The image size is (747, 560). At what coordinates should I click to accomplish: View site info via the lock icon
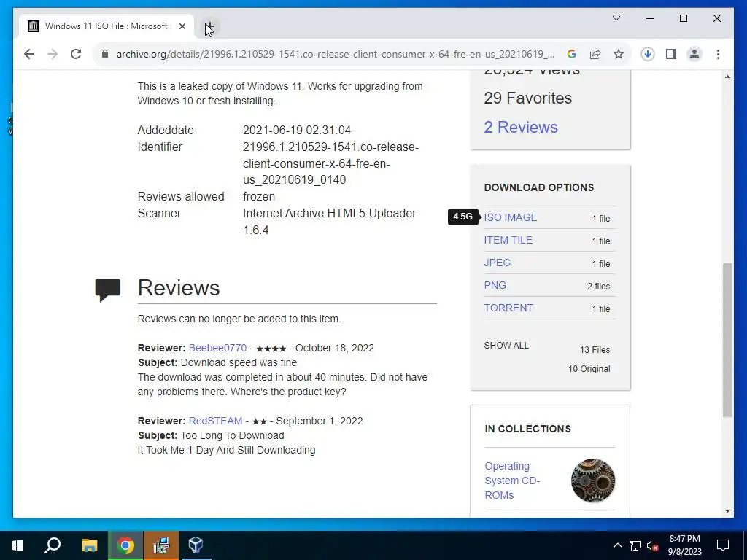click(105, 54)
